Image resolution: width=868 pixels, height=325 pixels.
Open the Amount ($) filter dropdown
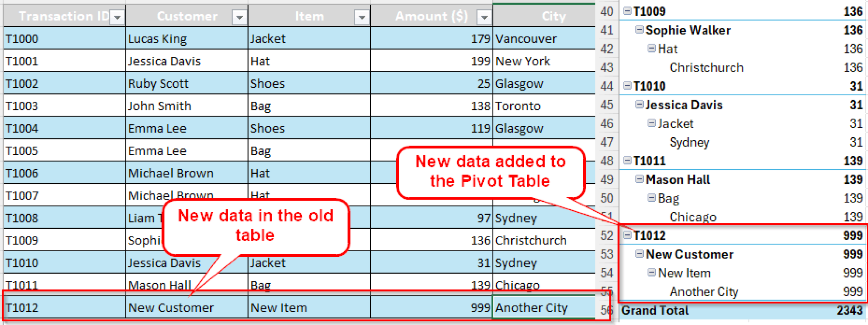point(484,17)
